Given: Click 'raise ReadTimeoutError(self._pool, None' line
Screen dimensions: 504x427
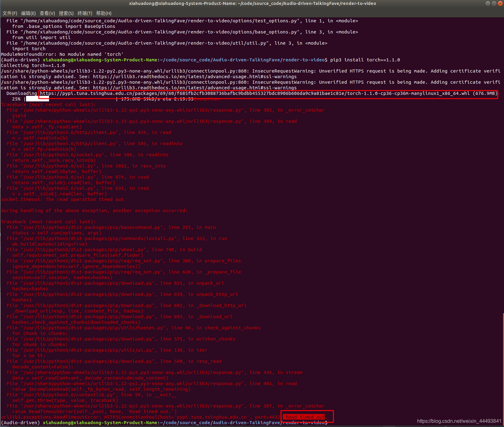Looking at the screenshot, I should [94, 411].
